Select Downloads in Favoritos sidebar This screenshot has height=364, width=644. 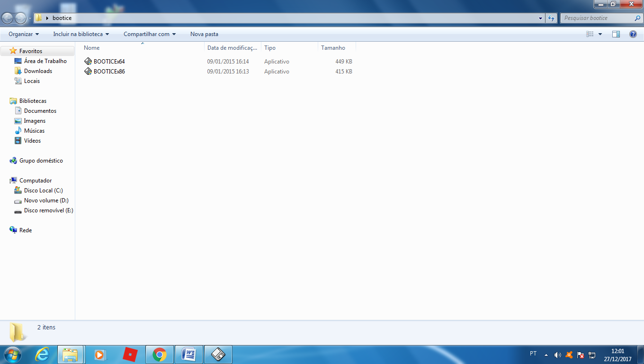click(38, 71)
